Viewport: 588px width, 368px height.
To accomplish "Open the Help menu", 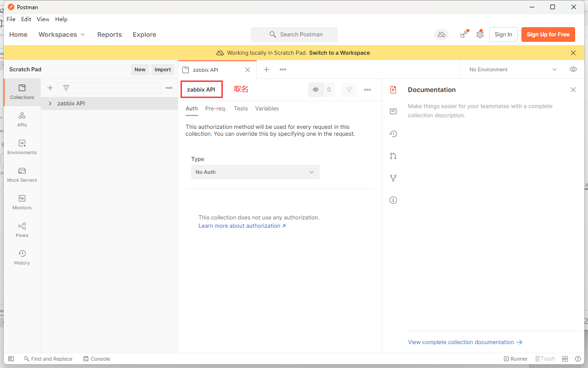I will tap(61, 19).
